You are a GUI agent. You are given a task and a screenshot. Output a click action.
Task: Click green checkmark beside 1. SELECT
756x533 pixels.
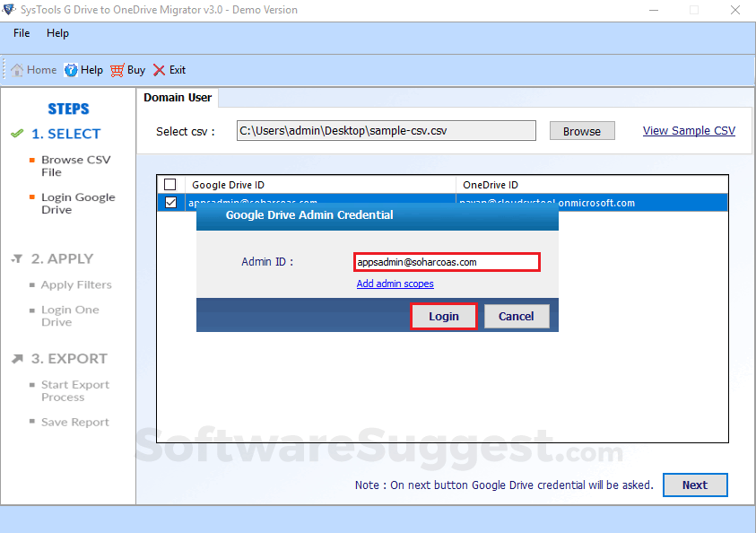point(17,134)
